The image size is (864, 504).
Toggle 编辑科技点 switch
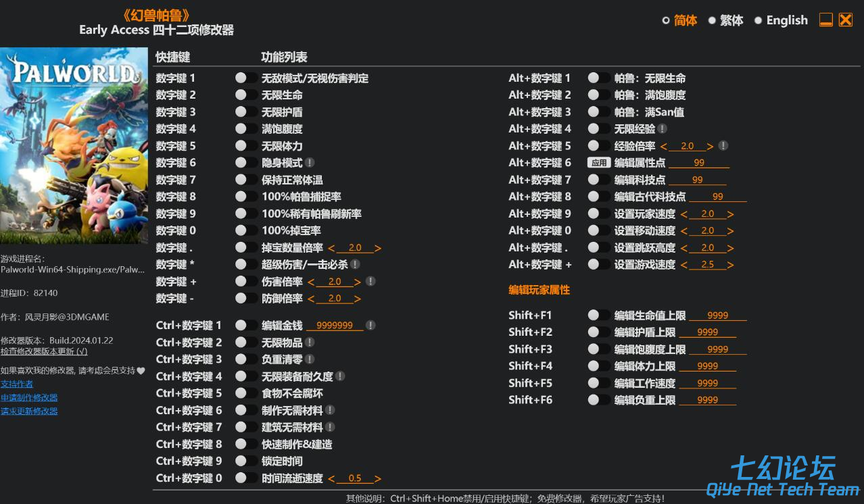[599, 180]
